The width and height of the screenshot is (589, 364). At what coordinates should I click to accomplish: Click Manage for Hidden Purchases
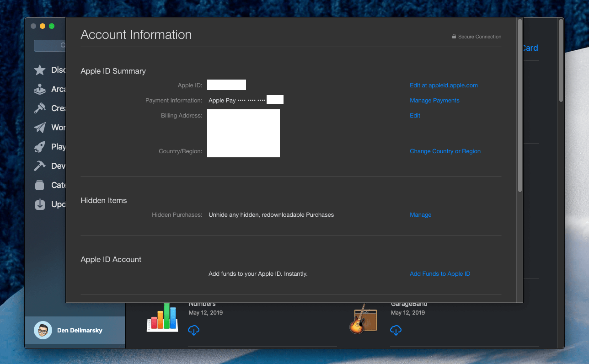(420, 214)
